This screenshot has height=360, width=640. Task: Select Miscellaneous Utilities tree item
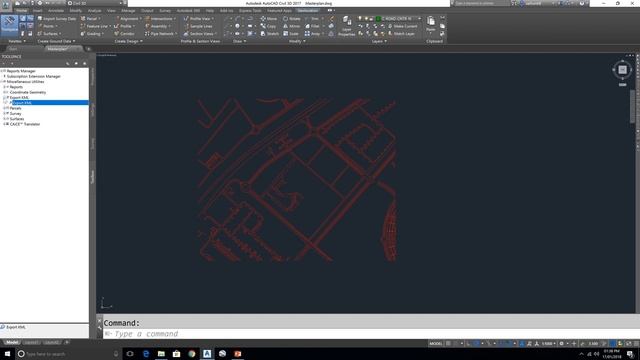(25, 82)
